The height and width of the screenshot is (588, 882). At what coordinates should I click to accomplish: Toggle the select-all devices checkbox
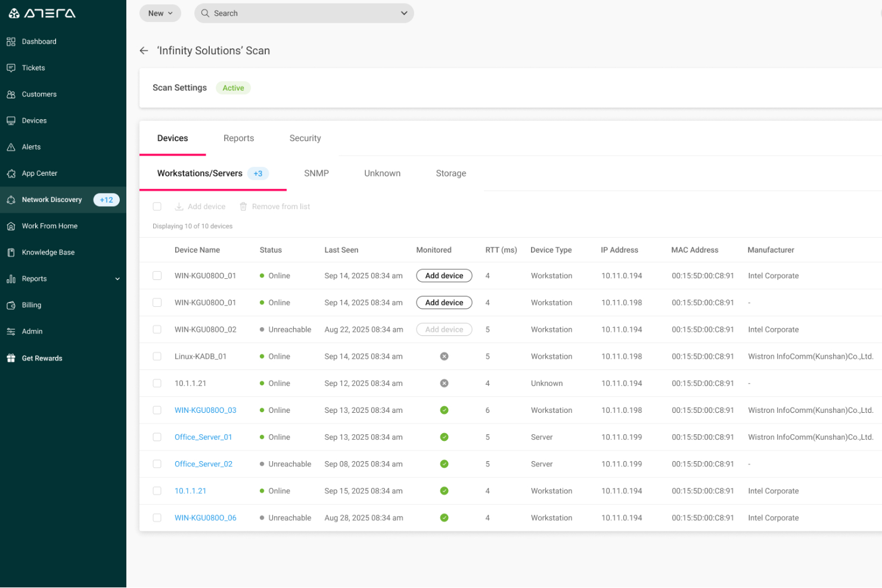coord(157,207)
